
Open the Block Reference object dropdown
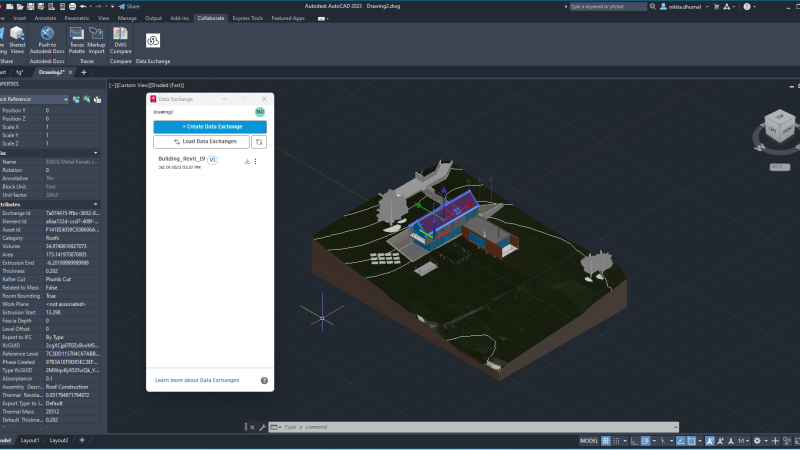(x=34, y=99)
